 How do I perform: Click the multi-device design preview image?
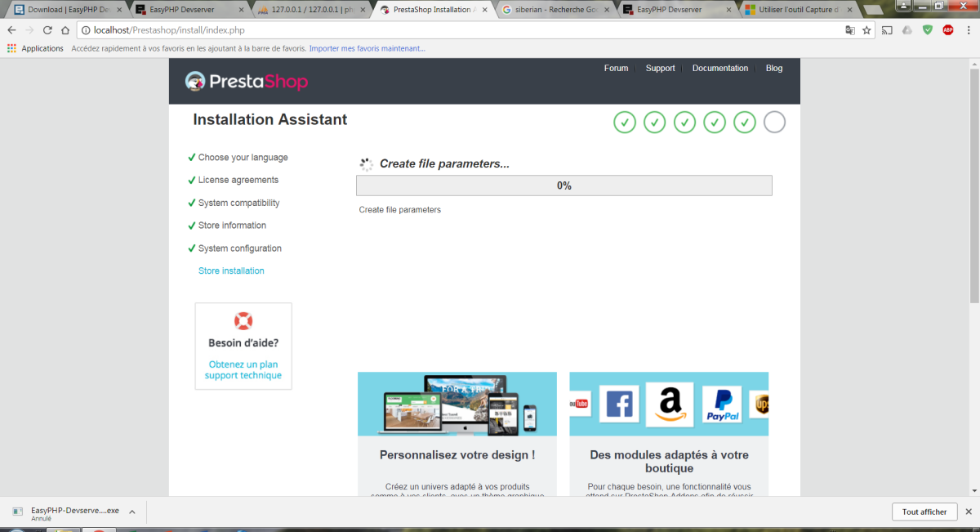pyautogui.click(x=457, y=405)
